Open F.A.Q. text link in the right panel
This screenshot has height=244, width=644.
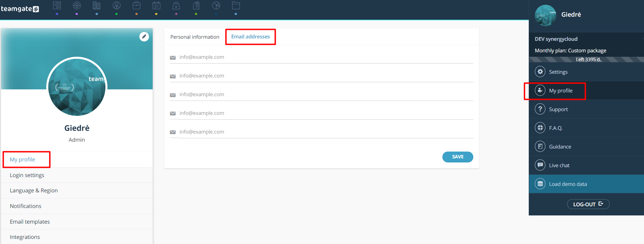click(x=556, y=128)
